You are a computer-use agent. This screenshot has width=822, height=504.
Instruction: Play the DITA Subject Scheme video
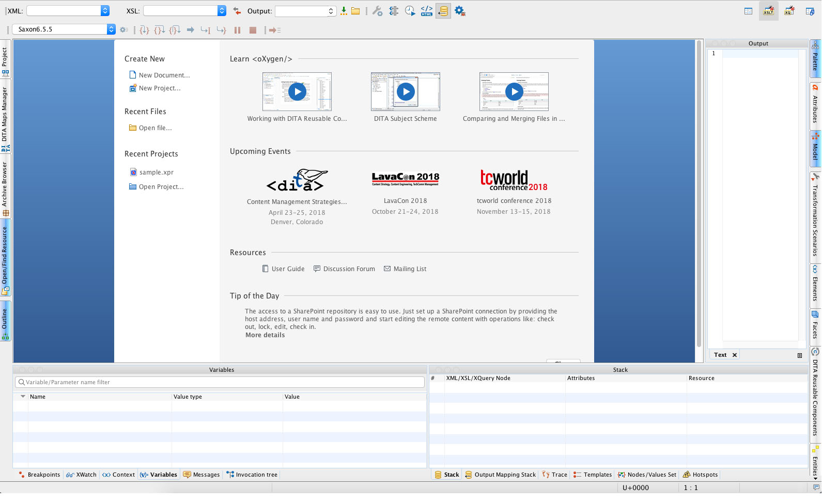406,92
